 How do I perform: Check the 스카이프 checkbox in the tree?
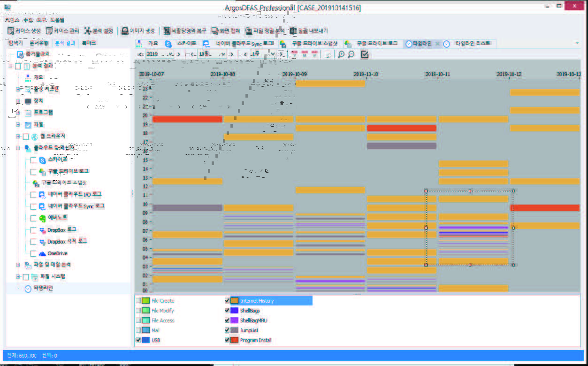point(33,160)
